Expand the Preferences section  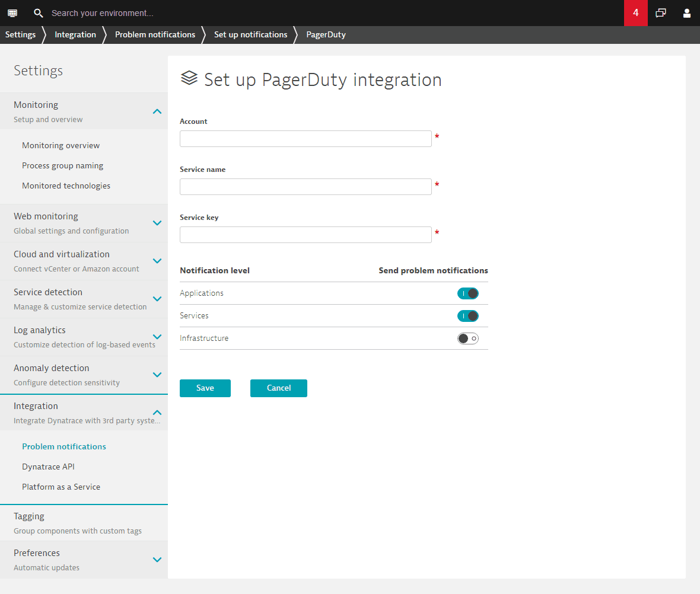pos(157,559)
